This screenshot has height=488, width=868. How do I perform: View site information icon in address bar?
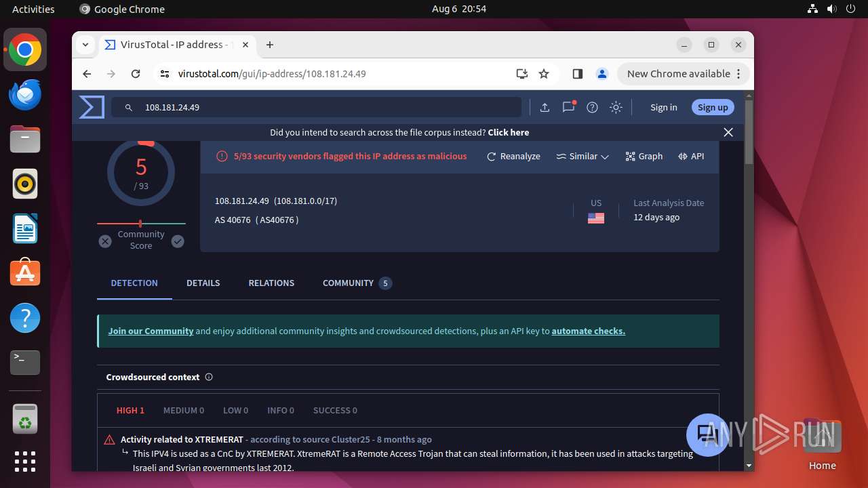point(165,74)
